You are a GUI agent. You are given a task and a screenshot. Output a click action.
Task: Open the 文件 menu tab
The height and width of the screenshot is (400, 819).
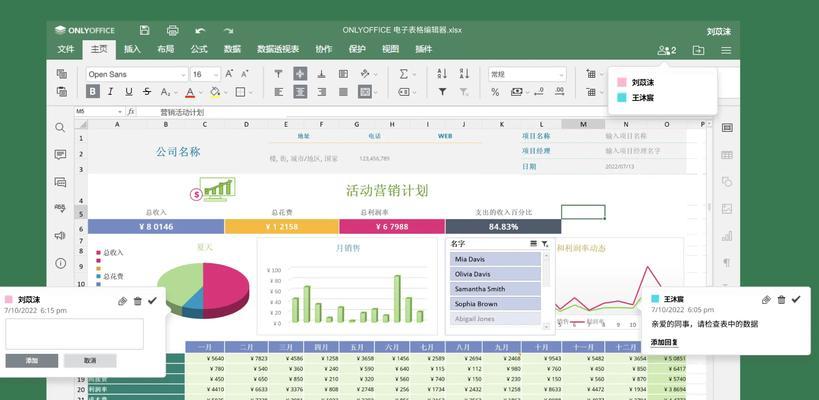(66, 49)
